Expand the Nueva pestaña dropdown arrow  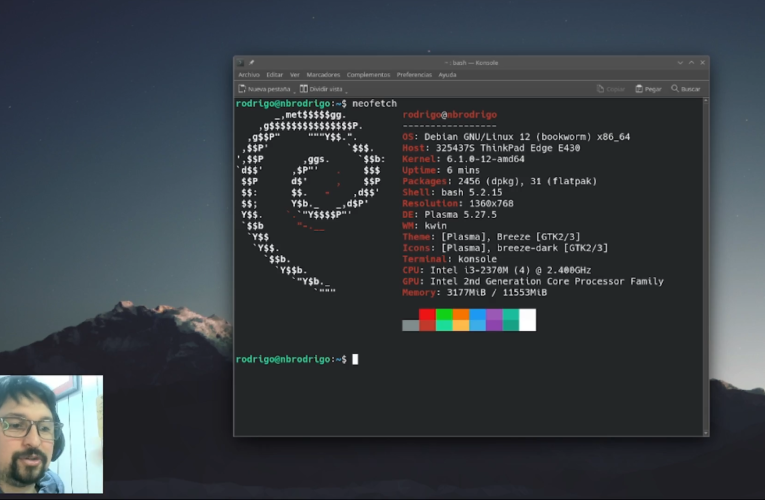coord(294,91)
